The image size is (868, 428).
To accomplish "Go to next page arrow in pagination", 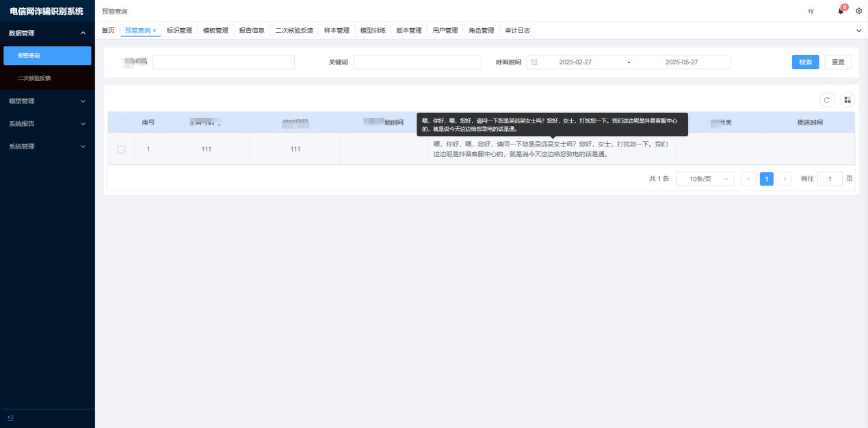I will pyautogui.click(x=785, y=179).
